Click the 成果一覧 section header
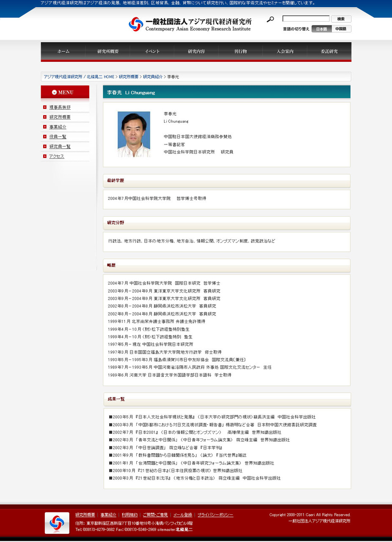The height and width of the screenshot is (542, 392). coord(227,399)
